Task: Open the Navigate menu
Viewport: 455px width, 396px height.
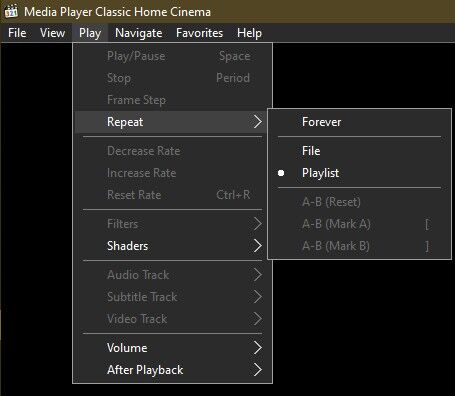Action: pyautogui.click(x=139, y=33)
